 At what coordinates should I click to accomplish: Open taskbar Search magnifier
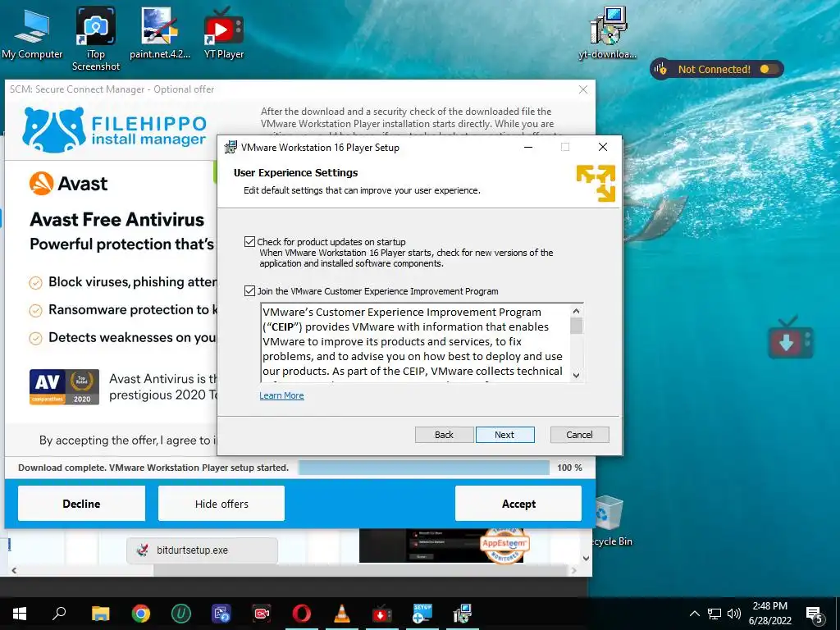(x=59, y=614)
